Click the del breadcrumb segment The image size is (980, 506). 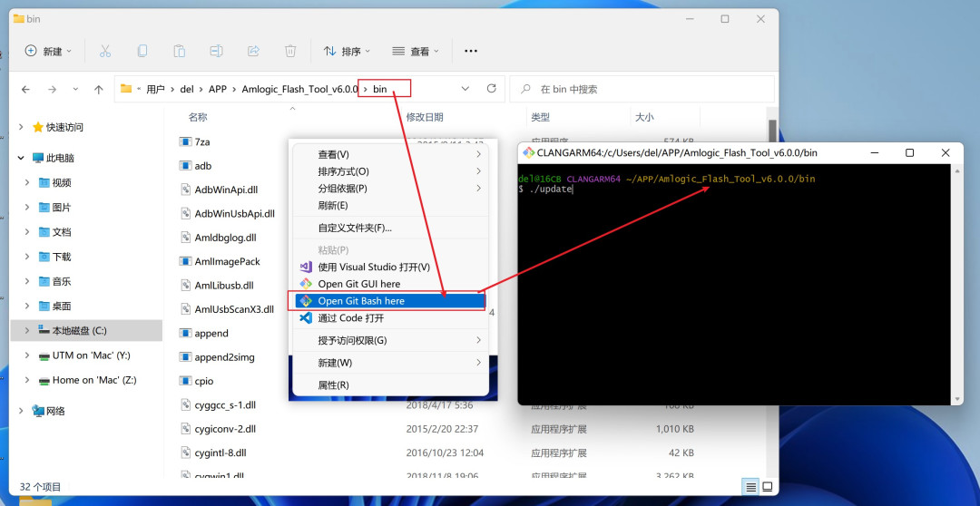186,90
